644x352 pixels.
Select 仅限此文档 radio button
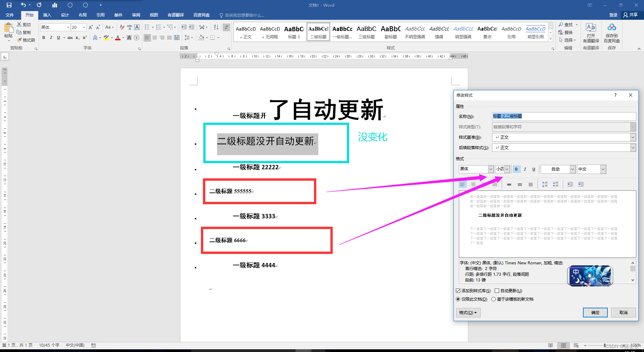point(458,299)
